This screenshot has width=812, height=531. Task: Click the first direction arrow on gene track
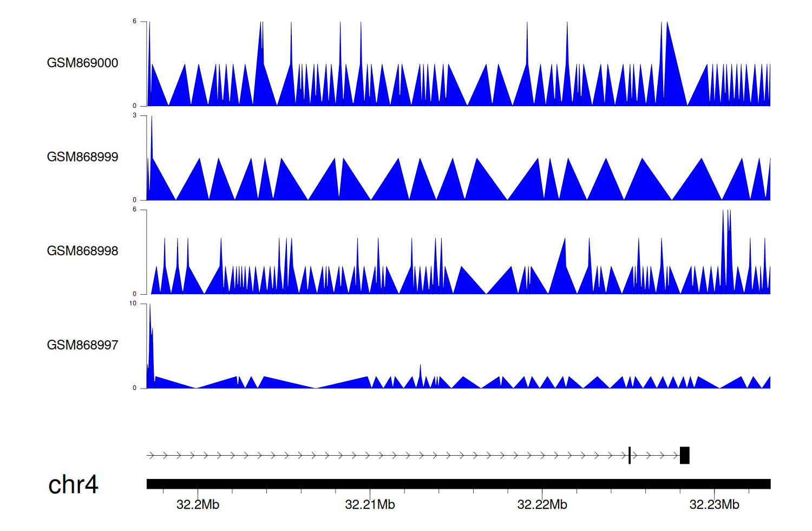151,456
